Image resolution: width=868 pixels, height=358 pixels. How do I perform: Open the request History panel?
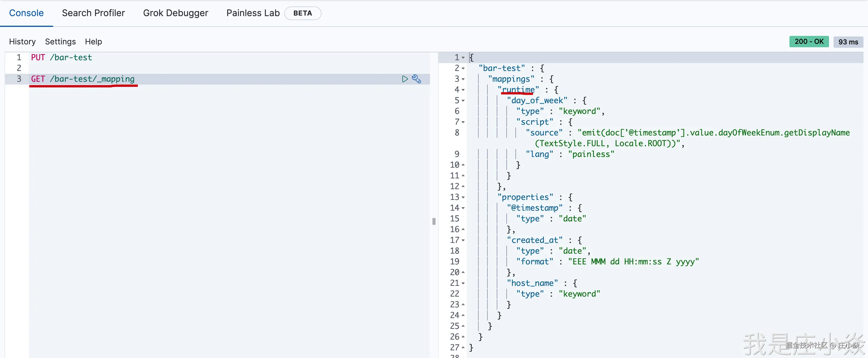[22, 42]
